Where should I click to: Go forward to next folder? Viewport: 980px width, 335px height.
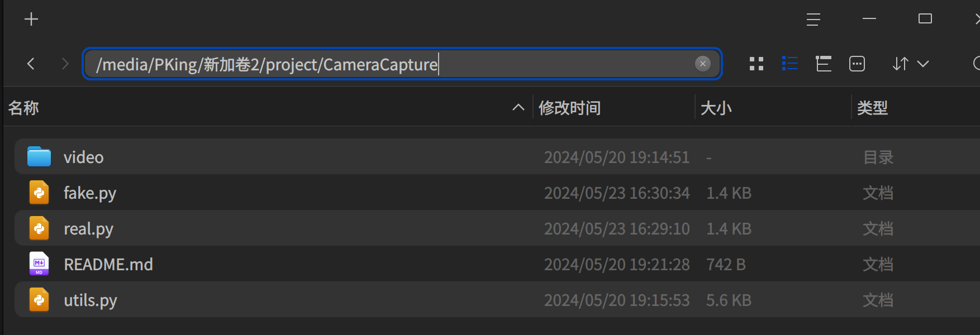click(65, 64)
